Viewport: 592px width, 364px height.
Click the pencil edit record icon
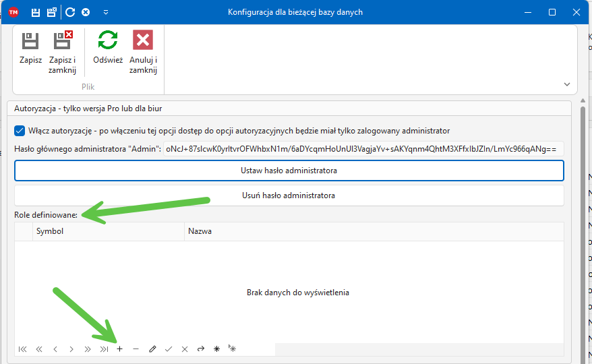(152, 349)
